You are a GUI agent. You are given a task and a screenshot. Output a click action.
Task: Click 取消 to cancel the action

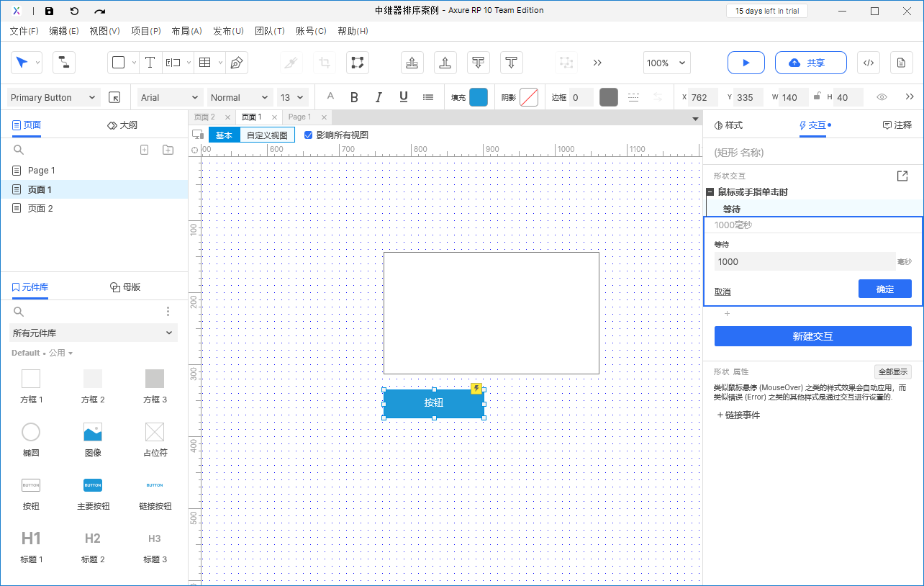(723, 292)
